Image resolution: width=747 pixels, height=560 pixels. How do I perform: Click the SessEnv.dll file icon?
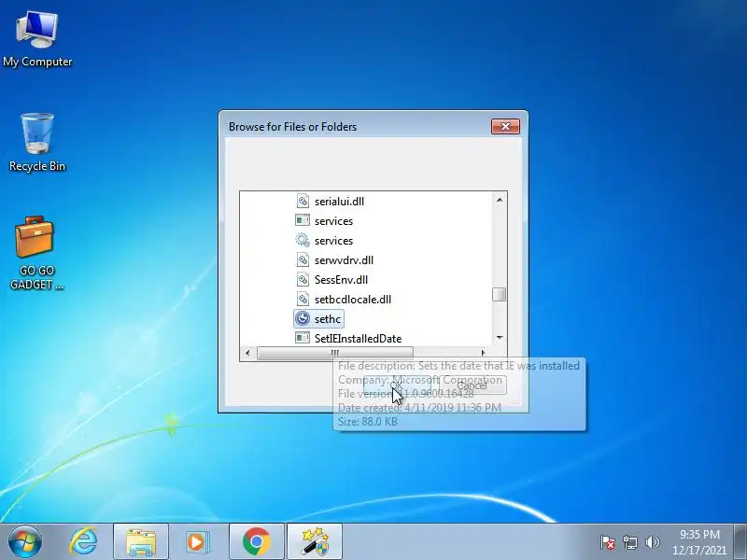[303, 279]
